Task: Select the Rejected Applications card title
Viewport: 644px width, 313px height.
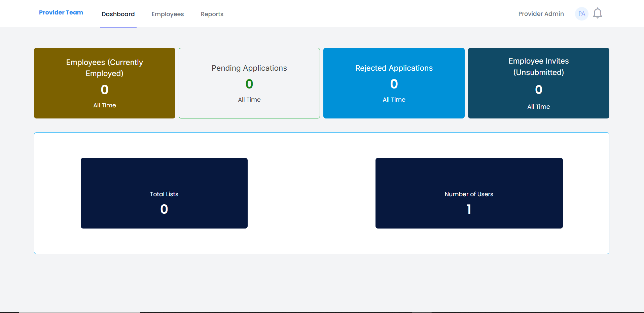Action: tap(394, 68)
